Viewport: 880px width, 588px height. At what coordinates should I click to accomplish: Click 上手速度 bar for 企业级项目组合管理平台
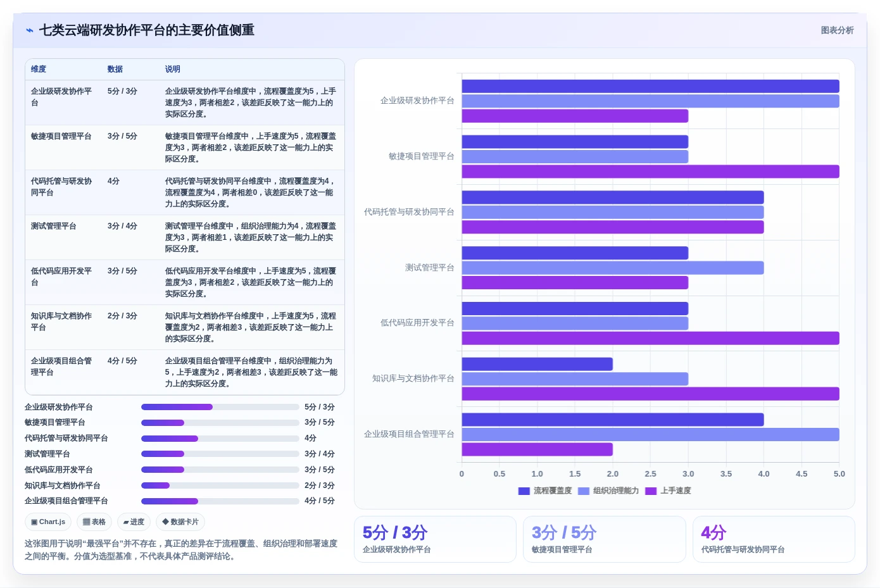click(x=537, y=449)
